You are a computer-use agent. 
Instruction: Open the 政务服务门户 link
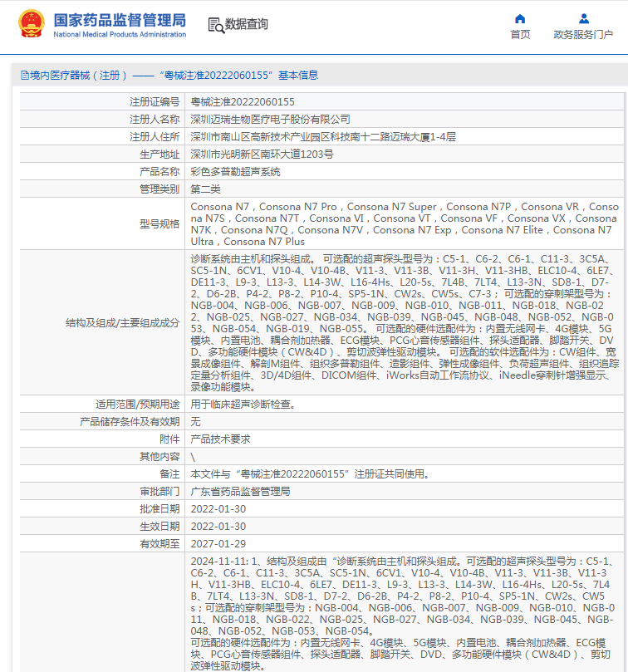pyautogui.click(x=583, y=35)
